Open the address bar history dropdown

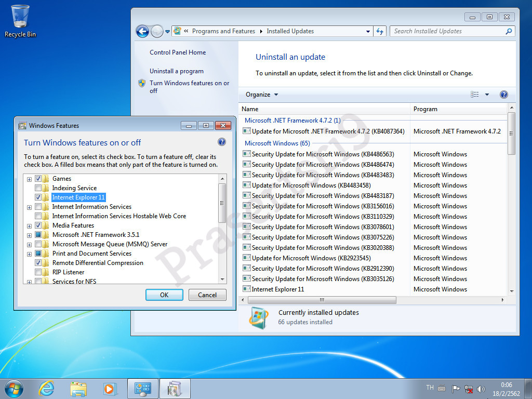tap(368, 32)
